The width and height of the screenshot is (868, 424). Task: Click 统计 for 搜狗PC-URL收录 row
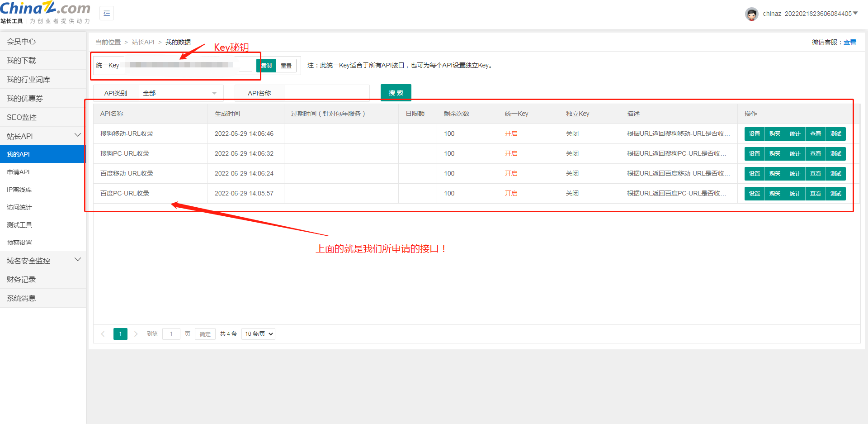[795, 154]
